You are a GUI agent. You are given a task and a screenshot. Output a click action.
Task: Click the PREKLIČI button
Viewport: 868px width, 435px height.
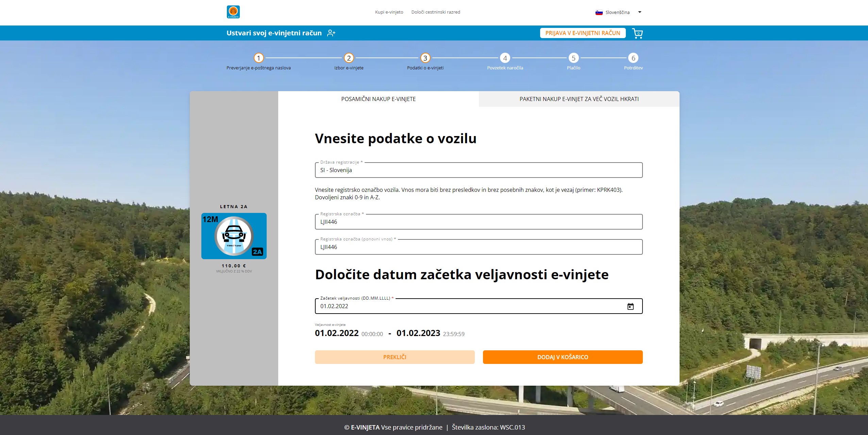tap(394, 357)
